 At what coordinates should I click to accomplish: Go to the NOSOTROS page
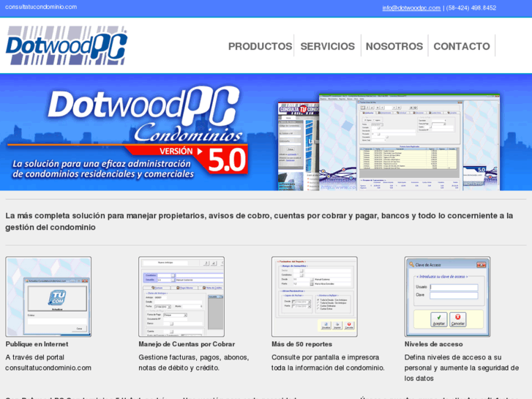pos(394,46)
